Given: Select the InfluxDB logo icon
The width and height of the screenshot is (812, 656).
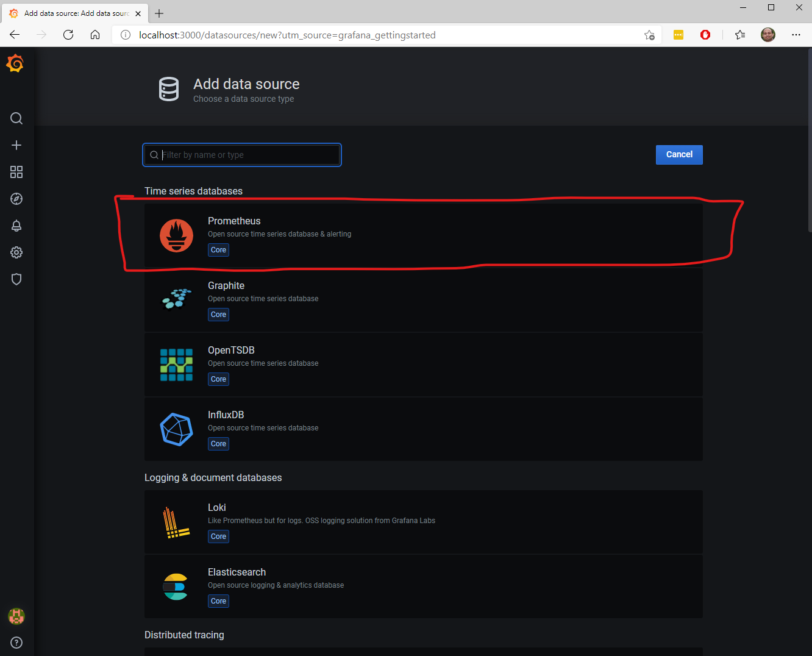Looking at the screenshot, I should [176, 429].
